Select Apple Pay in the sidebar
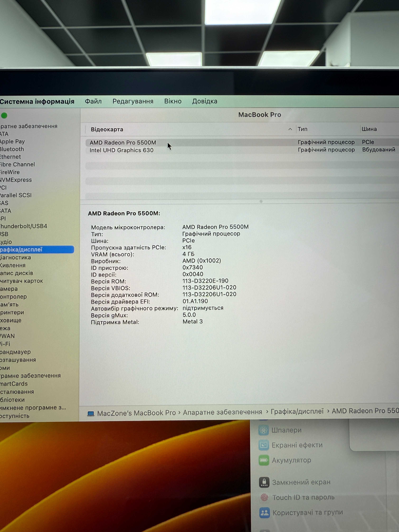The width and height of the screenshot is (399, 532). (12, 141)
